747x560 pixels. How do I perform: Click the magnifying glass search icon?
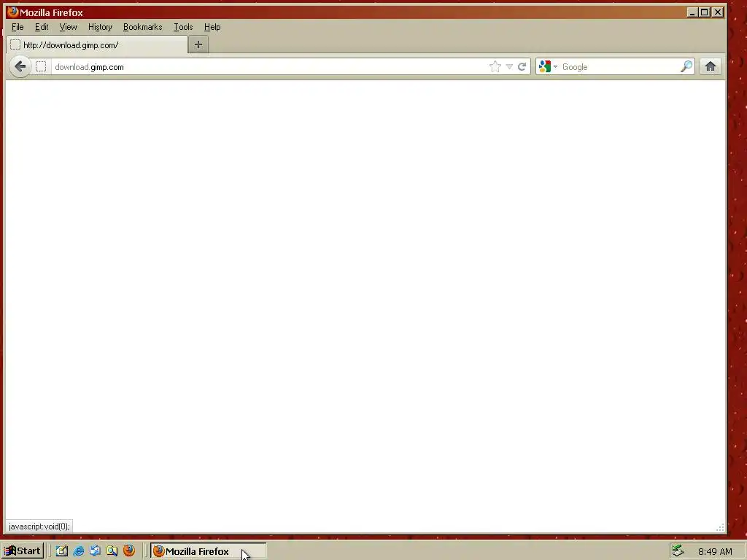(686, 66)
